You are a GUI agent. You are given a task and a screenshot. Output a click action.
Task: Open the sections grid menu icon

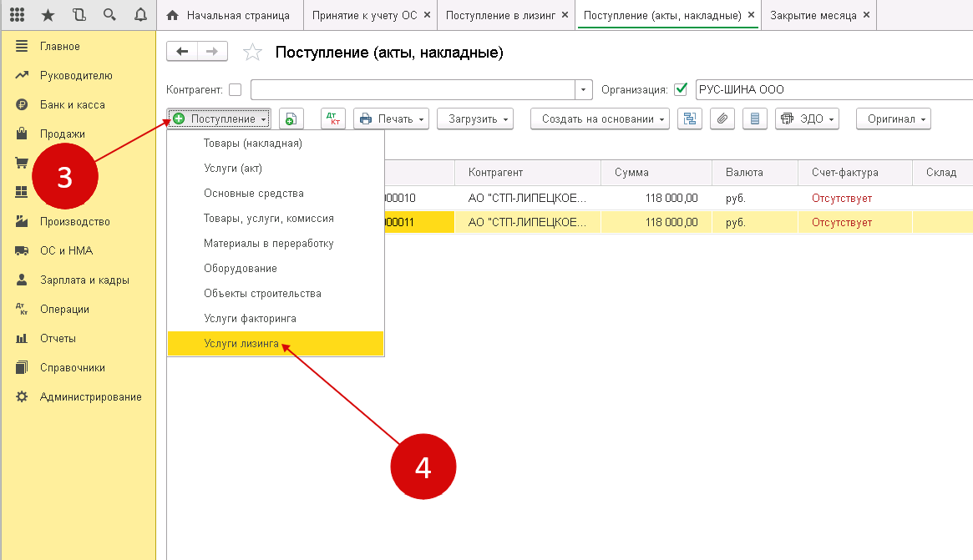[x=18, y=15]
